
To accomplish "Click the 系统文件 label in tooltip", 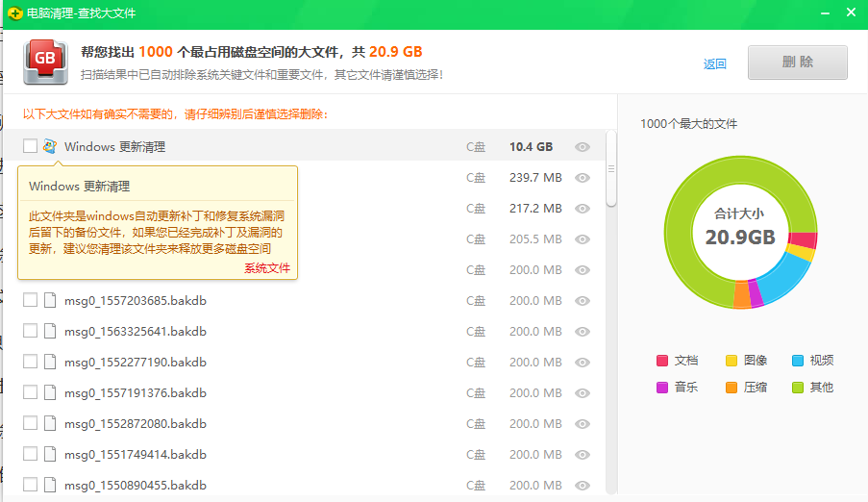I will click(x=266, y=268).
